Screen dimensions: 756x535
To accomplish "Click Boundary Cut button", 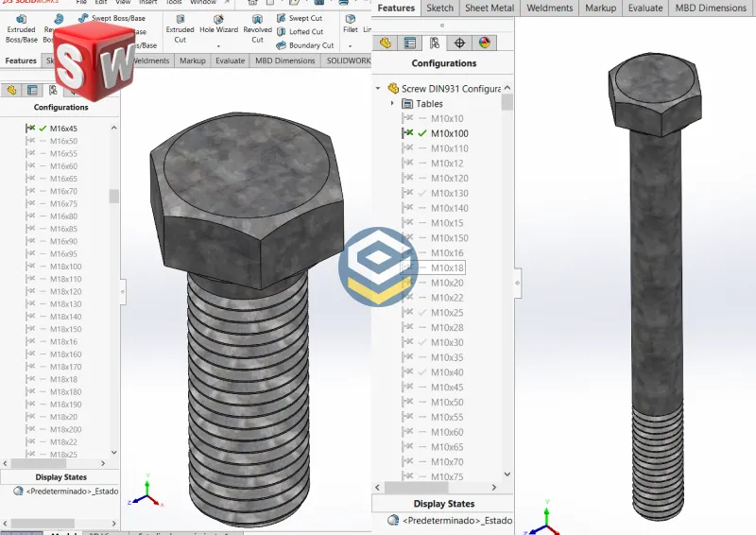I will 310,44.
